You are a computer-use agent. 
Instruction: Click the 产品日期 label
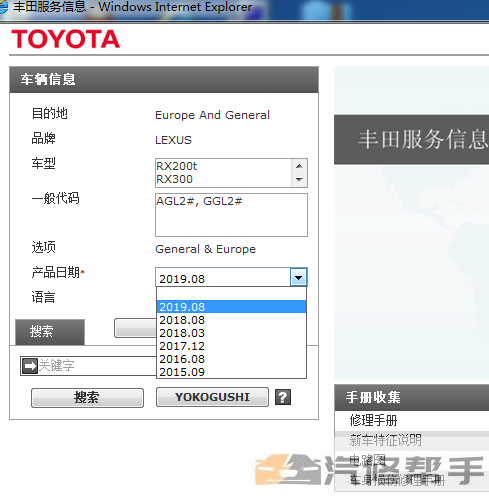[x=56, y=272]
